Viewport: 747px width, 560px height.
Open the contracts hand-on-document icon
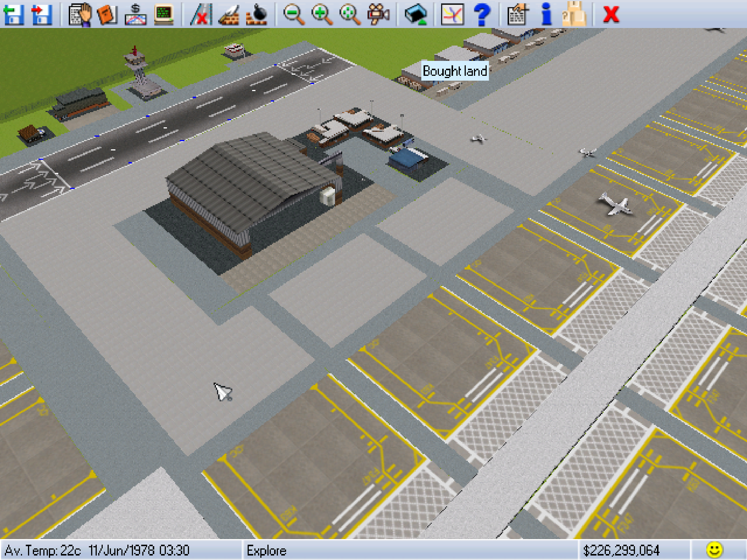click(80, 14)
